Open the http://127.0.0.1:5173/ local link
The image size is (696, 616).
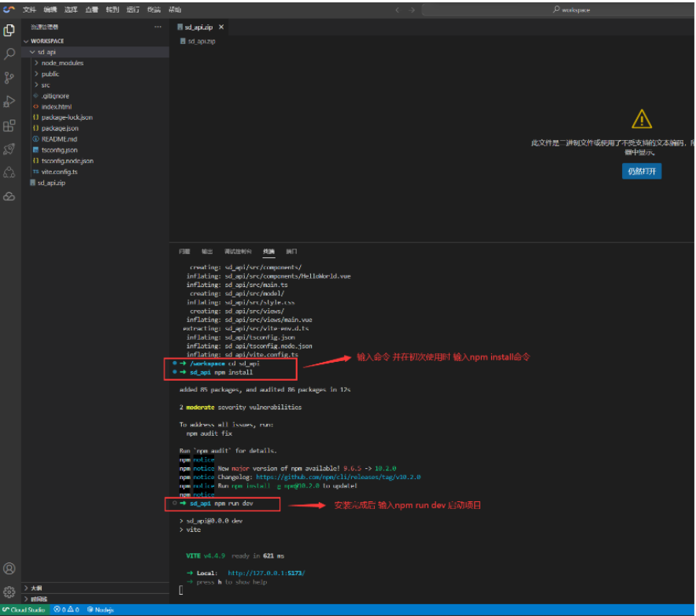266,573
